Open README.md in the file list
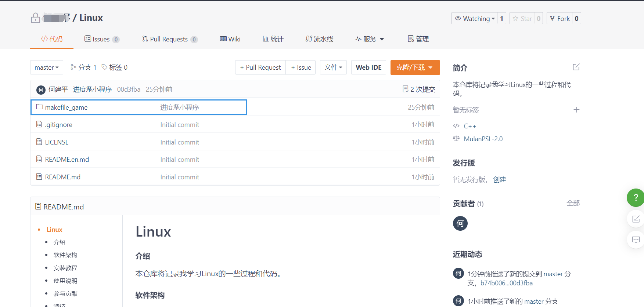 (63, 177)
